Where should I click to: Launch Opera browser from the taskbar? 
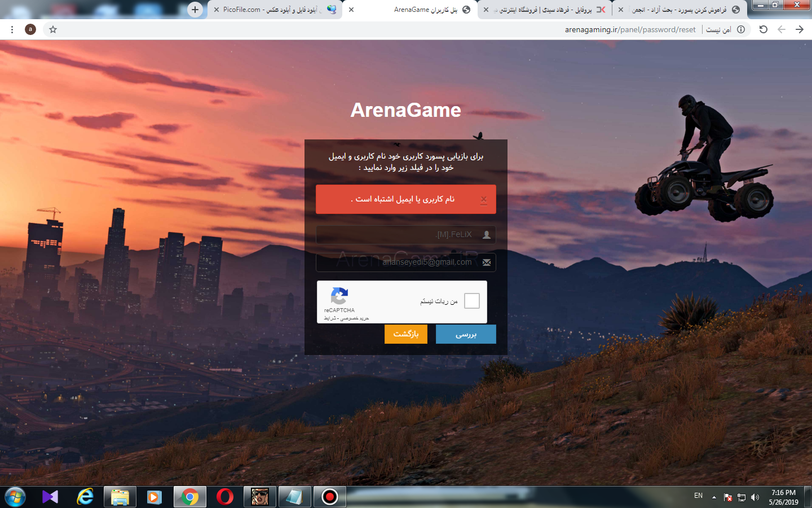[225, 497]
